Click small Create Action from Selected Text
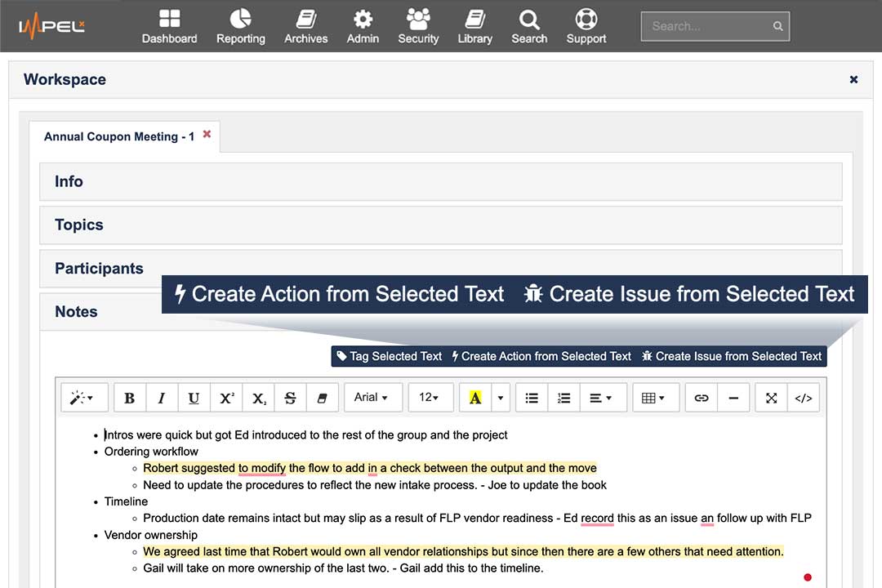This screenshot has height=588, width=882. [x=541, y=356]
